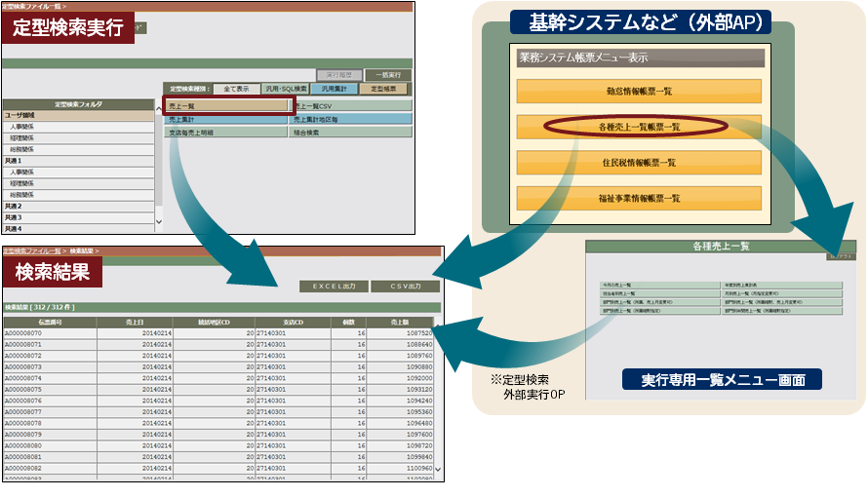Image resolution: width=868 pixels, height=498 pixels.
Task: Click folder list scrollbar up arrow
Action: coord(159,109)
